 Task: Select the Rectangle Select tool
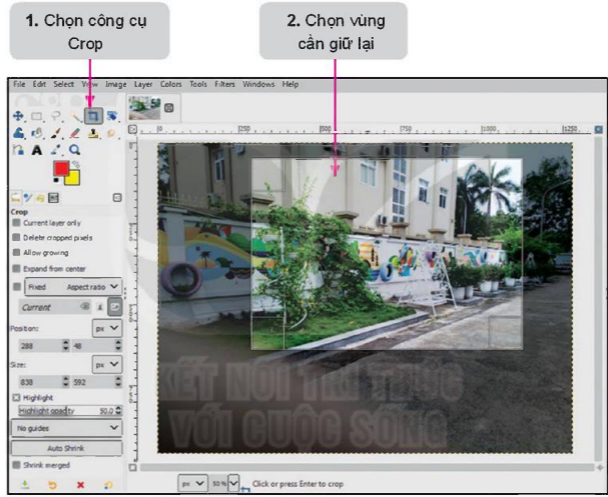click(37, 116)
